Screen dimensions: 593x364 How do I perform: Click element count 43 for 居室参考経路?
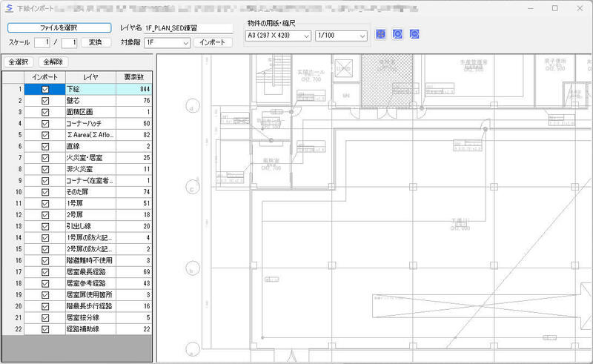pos(134,283)
